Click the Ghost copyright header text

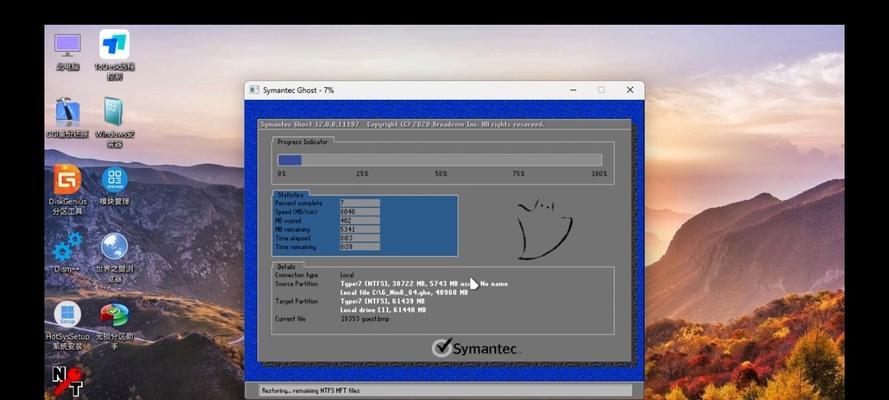(x=402, y=124)
